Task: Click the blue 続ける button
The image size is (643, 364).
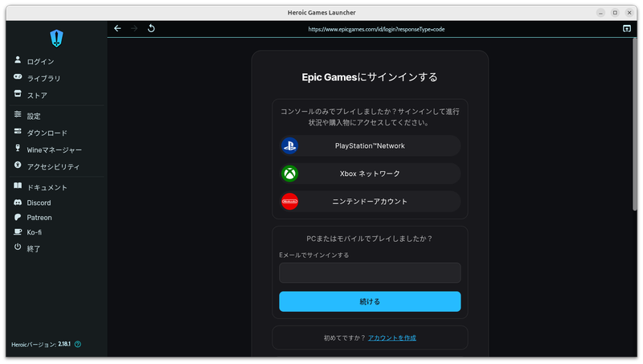Action: (x=370, y=301)
